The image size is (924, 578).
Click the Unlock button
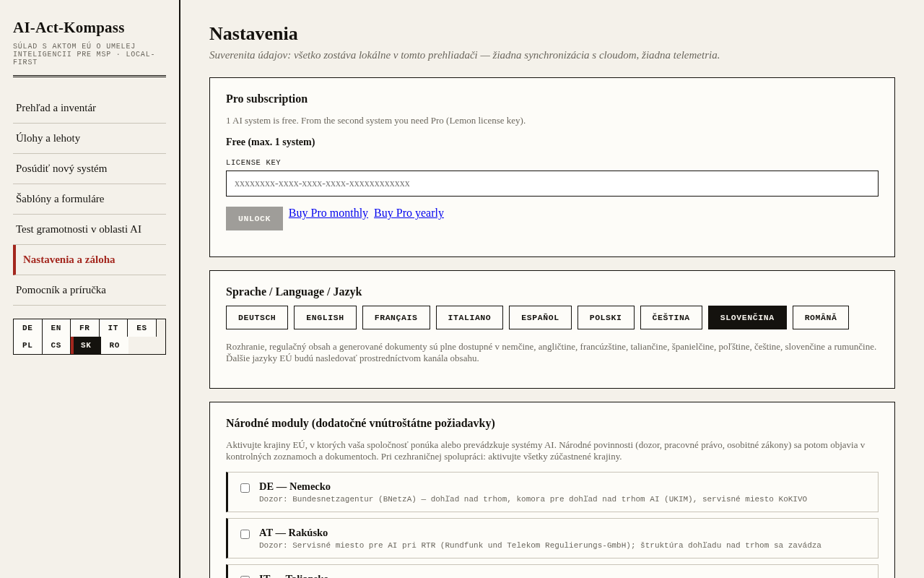tap(254, 219)
